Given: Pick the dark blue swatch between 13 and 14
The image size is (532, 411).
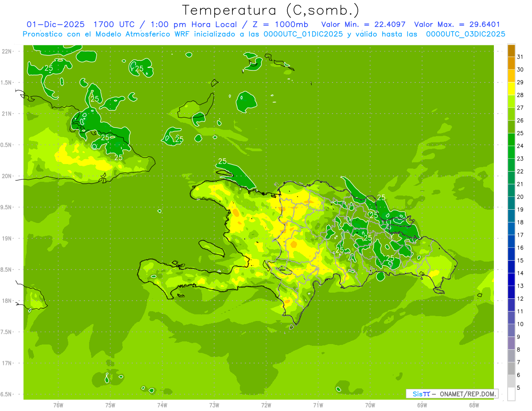Looking at the screenshot, I should pyautogui.click(x=511, y=280).
